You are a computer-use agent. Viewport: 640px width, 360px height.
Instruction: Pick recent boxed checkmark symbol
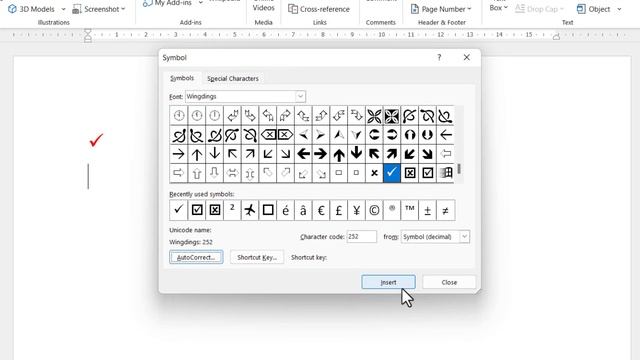197,210
